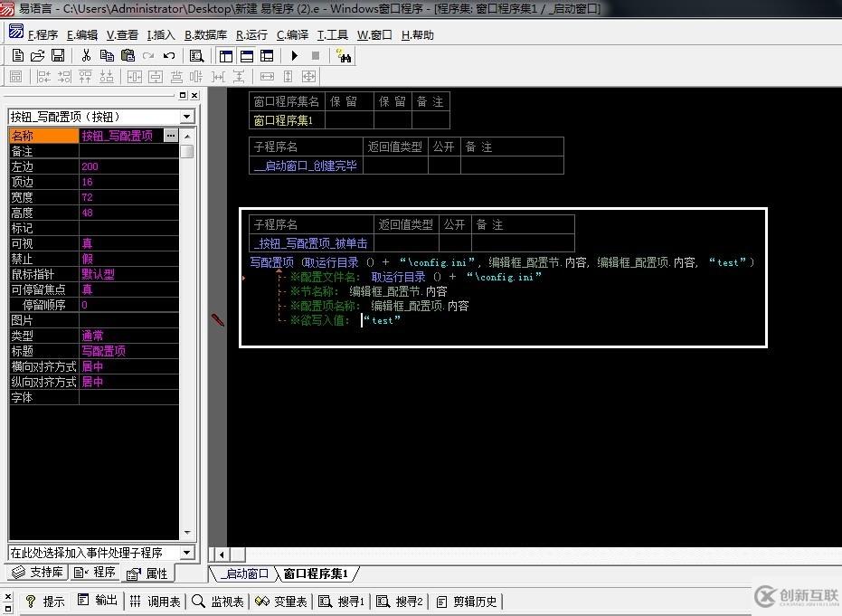Click the 易语言 app icon beside the menu bar
Screen dimensions: 842x616
point(16,32)
